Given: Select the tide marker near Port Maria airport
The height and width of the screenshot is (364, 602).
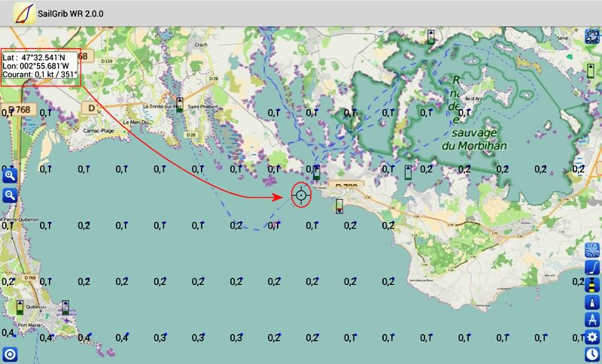Looking at the screenshot, I should pyautogui.click(x=65, y=308).
